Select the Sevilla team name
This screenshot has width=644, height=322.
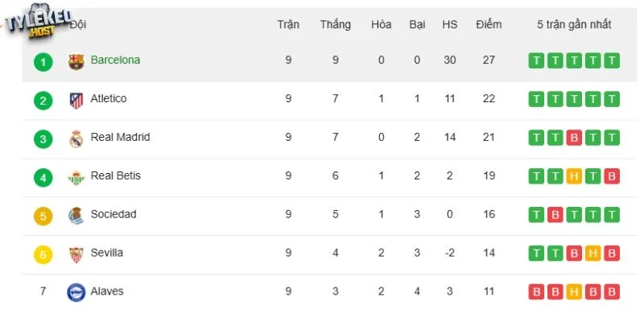click(x=107, y=253)
